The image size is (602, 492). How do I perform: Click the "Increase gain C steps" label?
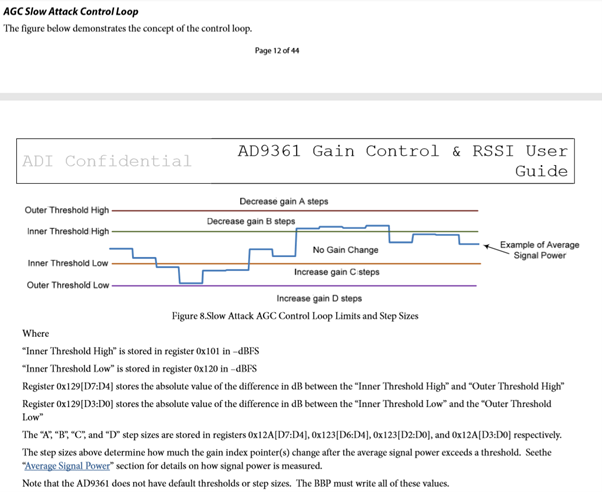pos(336,272)
